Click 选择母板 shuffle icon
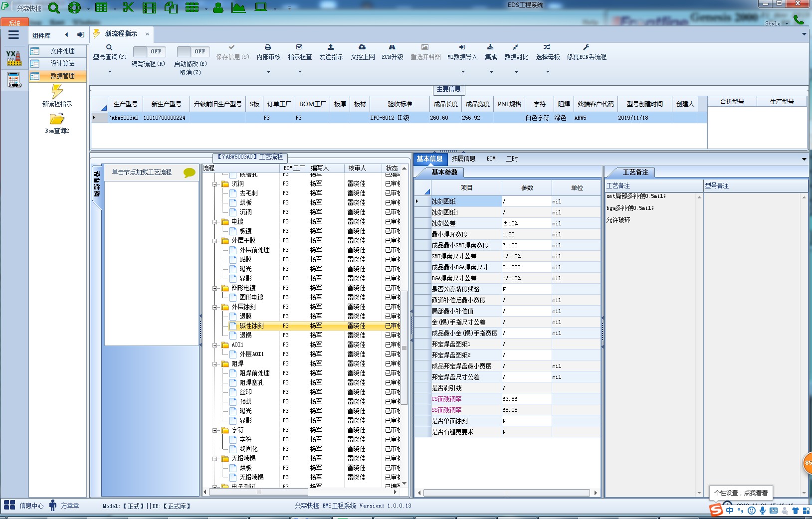The height and width of the screenshot is (519, 812). click(547, 47)
